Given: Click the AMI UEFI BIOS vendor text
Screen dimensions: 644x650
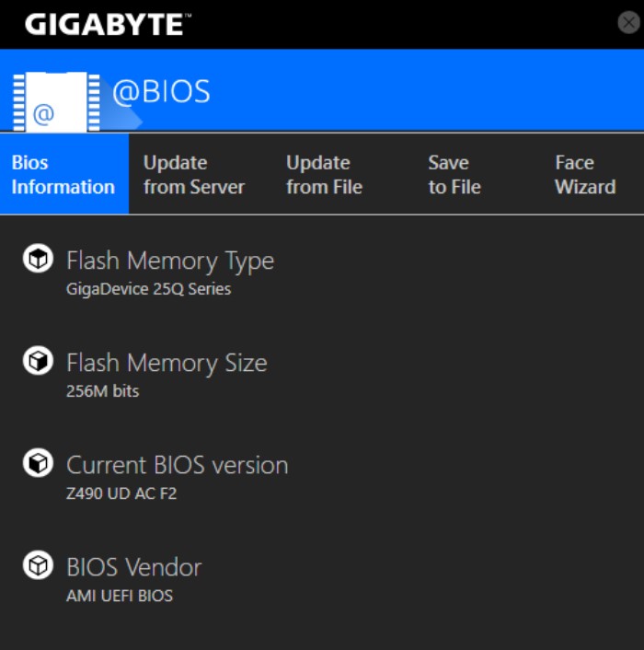Looking at the screenshot, I should click(x=120, y=596).
